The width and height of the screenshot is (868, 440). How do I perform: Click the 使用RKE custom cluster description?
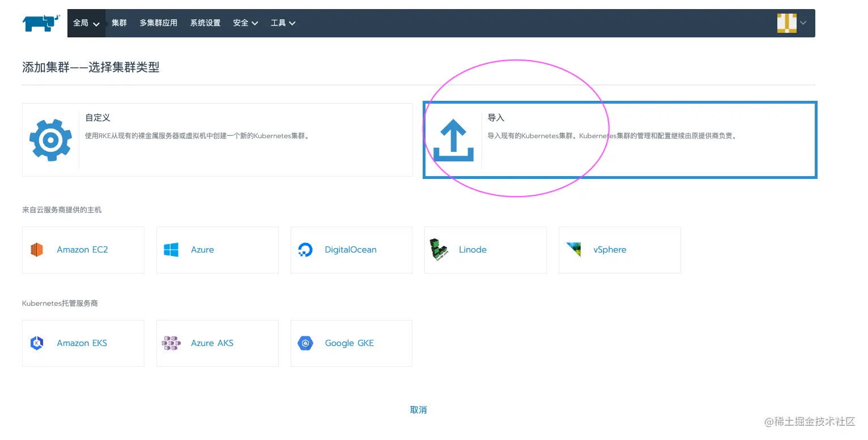tap(198, 136)
